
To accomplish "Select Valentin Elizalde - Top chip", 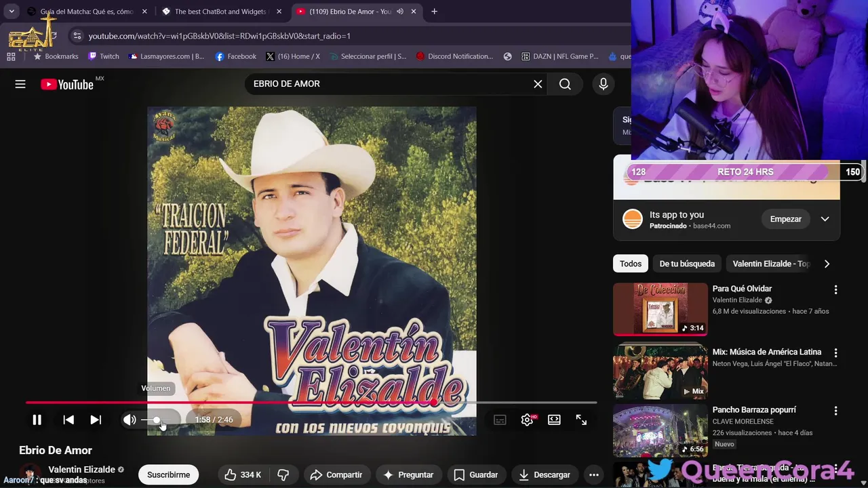I will coord(771,264).
